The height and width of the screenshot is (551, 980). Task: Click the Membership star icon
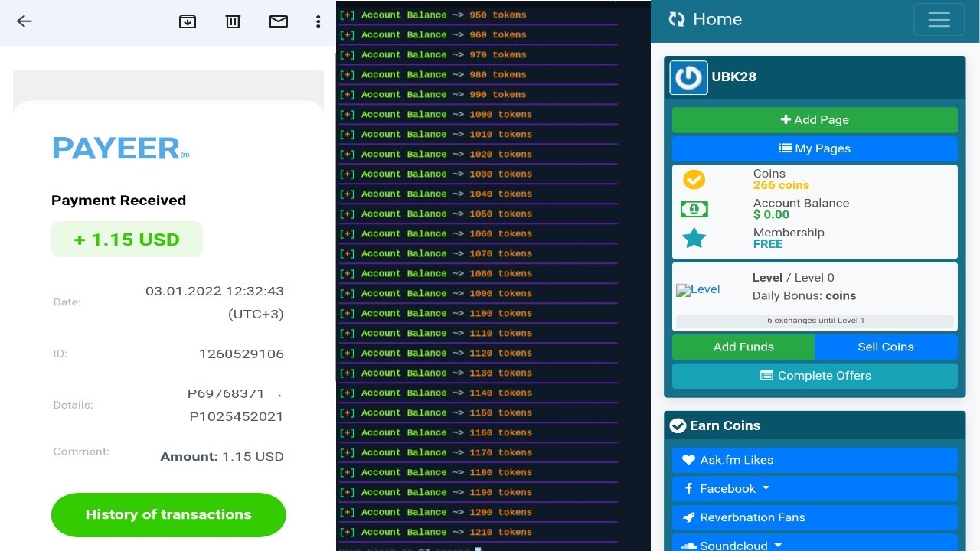tap(694, 238)
